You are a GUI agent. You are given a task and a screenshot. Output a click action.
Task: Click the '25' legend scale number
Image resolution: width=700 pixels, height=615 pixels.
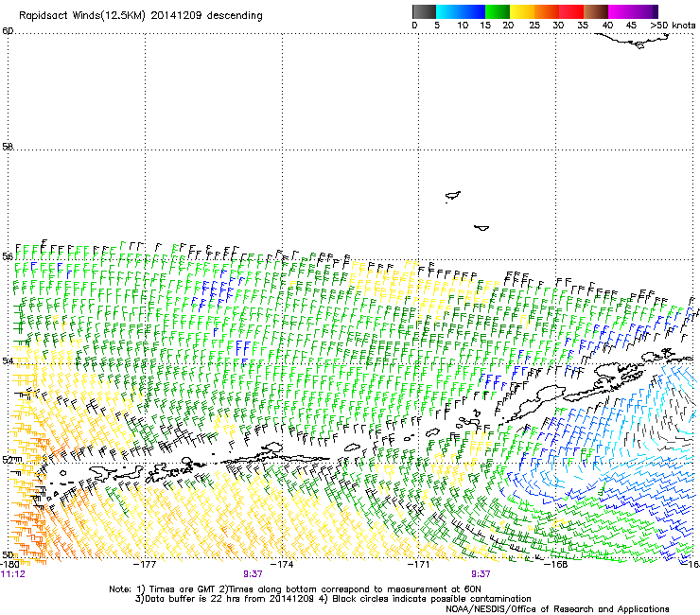534,26
